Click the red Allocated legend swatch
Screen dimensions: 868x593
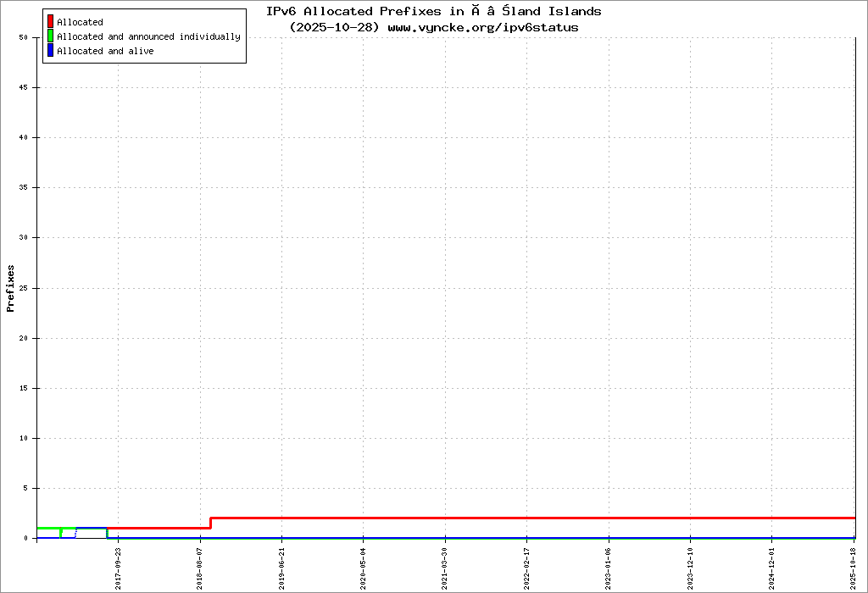pyautogui.click(x=51, y=22)
